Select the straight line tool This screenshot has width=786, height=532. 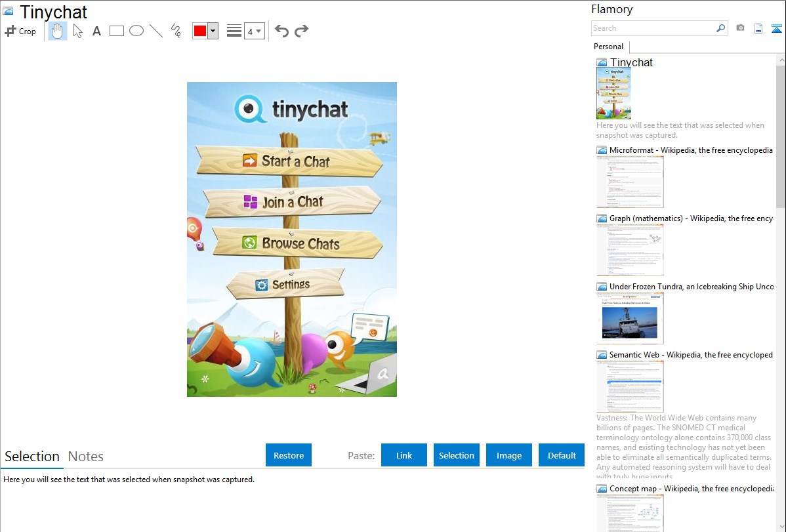tap(156, 31)
